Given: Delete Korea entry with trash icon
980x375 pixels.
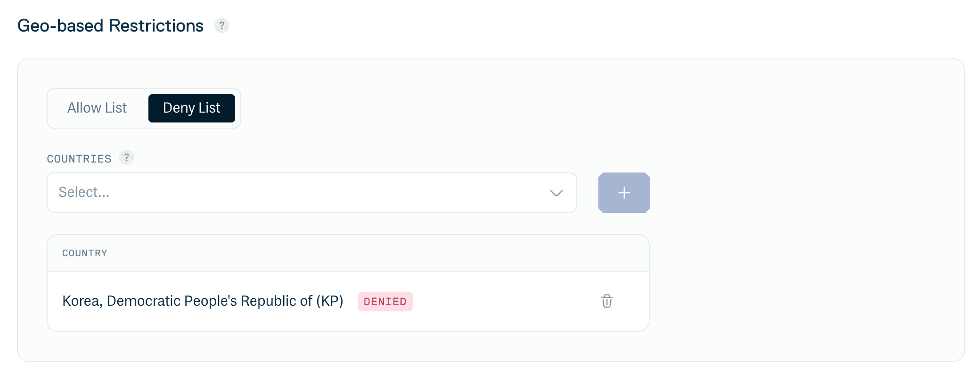Looking at the screenshot, I should [607, 301].
